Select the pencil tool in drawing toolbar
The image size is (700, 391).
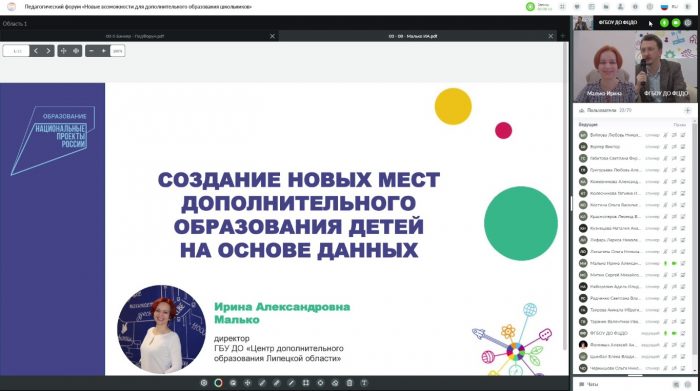pos(262,383)
